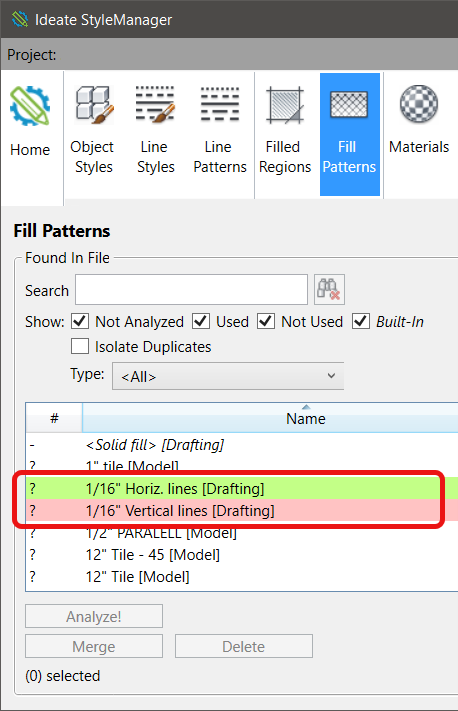Click the Merge button

(x=94, y=646)
